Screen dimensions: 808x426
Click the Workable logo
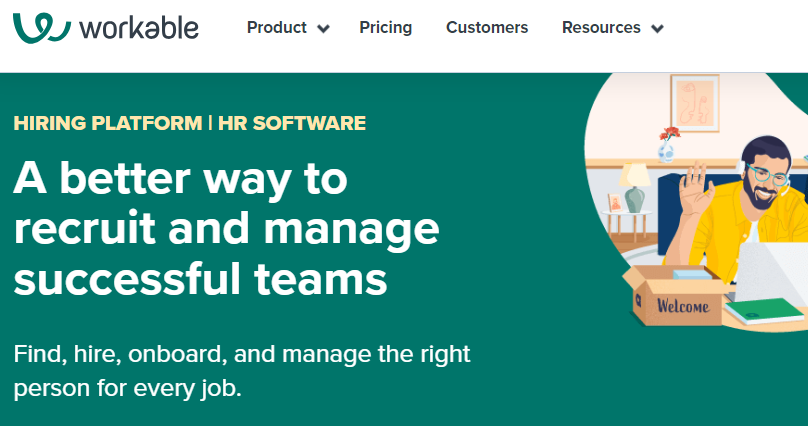click(x=106, y=28)
